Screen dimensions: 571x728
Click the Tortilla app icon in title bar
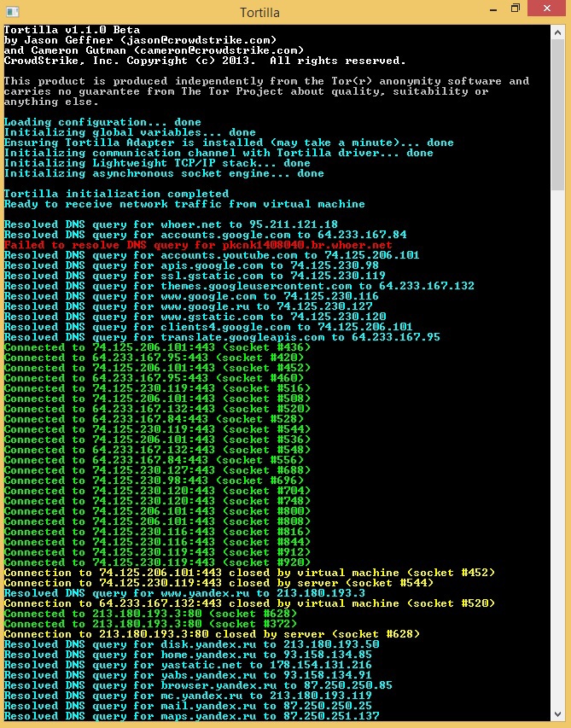[x=12, y=11]
